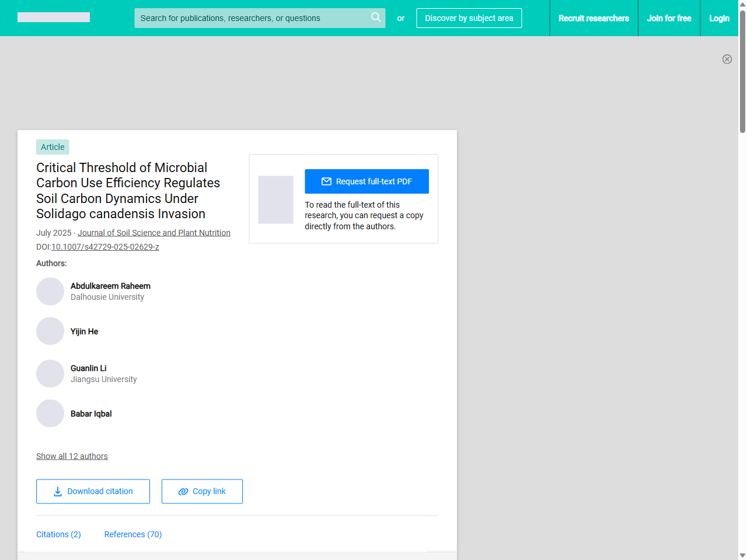Copy the publication link
The height and width of the screenshot is (560, 747).
pyautogui.click(x=202, y=491)
